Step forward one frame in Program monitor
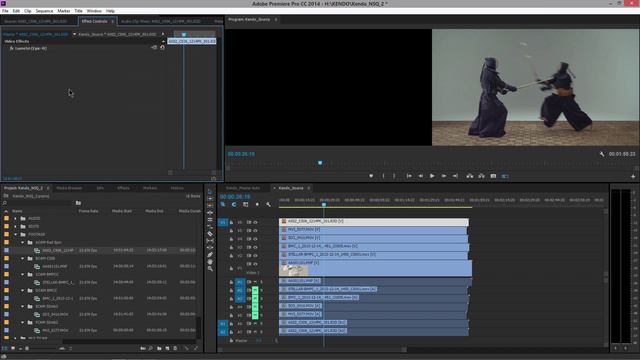This screenshot has height=360, width=640. (x=444, y=176)
